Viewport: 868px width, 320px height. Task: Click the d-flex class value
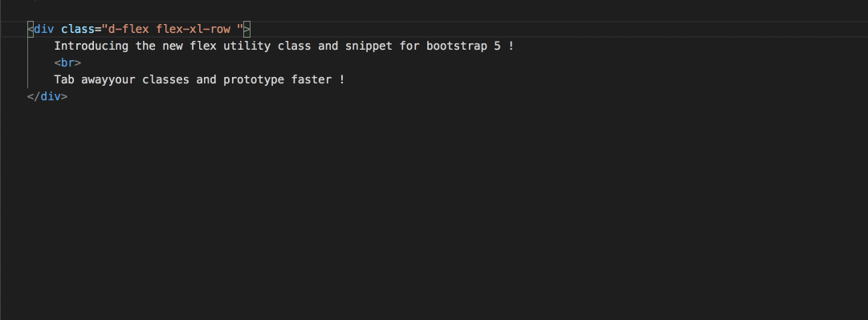tap(129, 29)
